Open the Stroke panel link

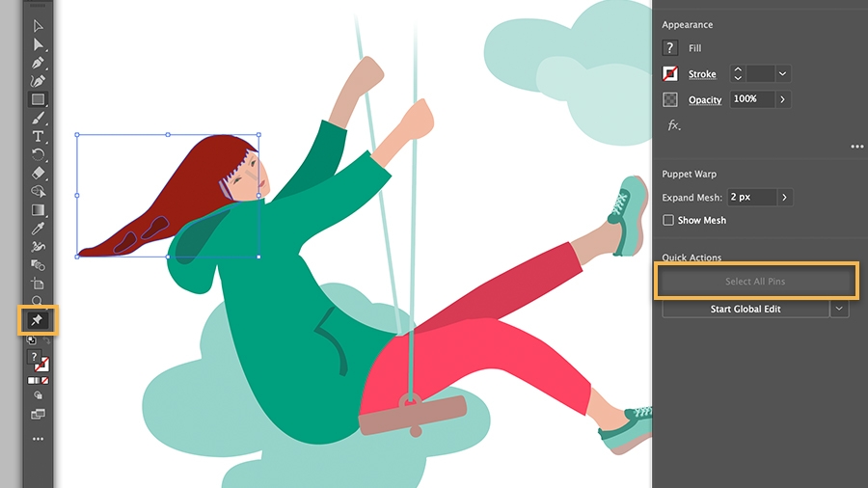coord(702,74)
